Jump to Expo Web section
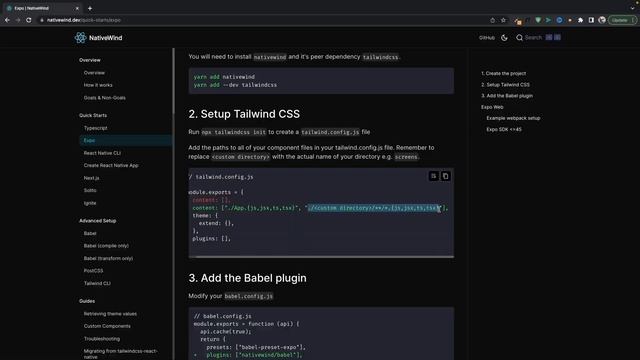 (x=492, y=107)
